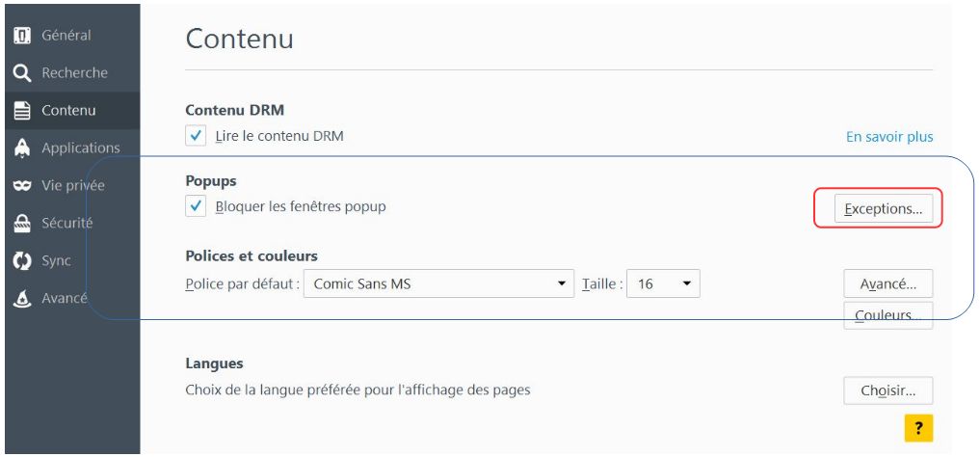Open the Applications settings section

pos(80,148)
